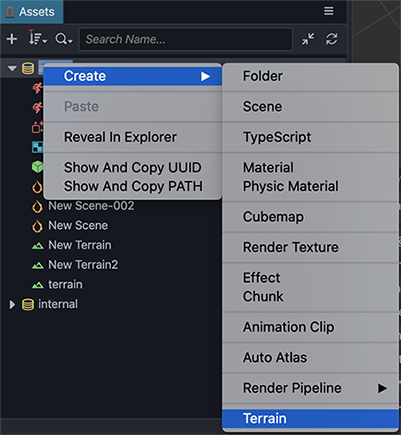401x435 pixels.
Task: Create a new Render Texture
Action: coord(310,247)
